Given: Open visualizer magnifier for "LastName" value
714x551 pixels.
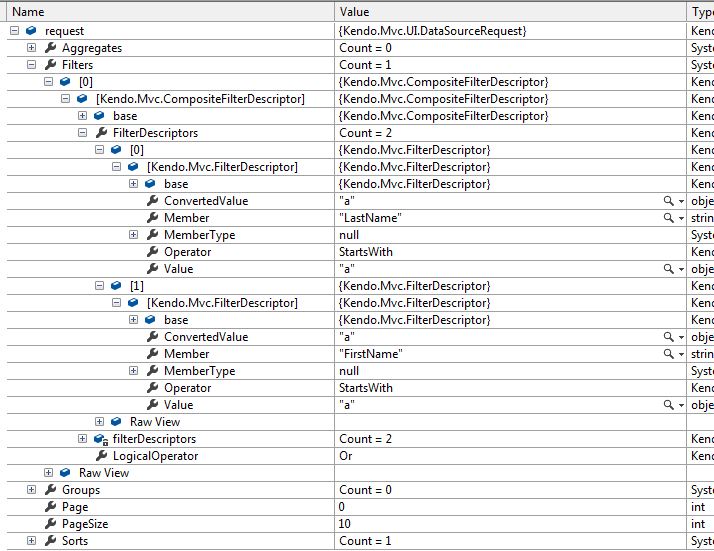Looking at the screenshot, I should 668,218.
